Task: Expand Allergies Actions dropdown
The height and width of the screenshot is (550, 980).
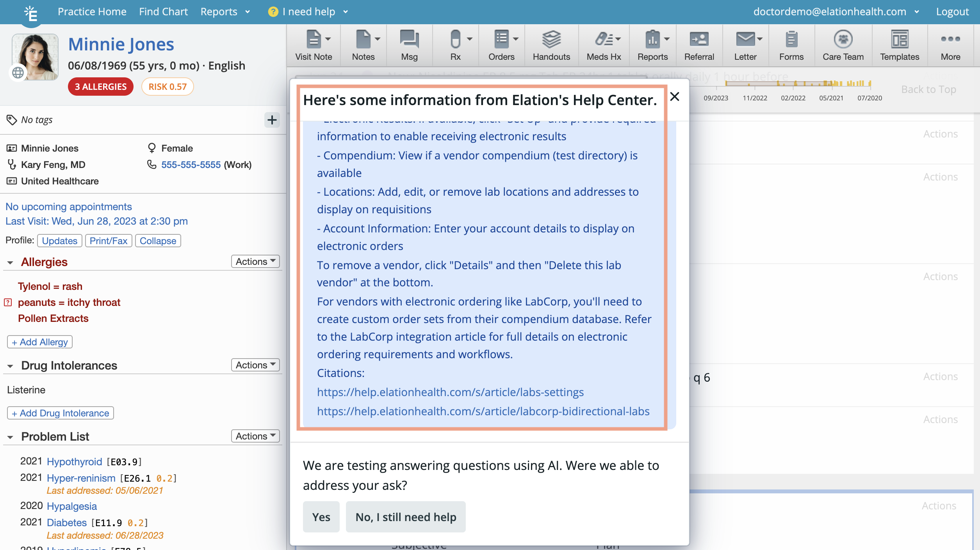Action: tap(255, 262)
